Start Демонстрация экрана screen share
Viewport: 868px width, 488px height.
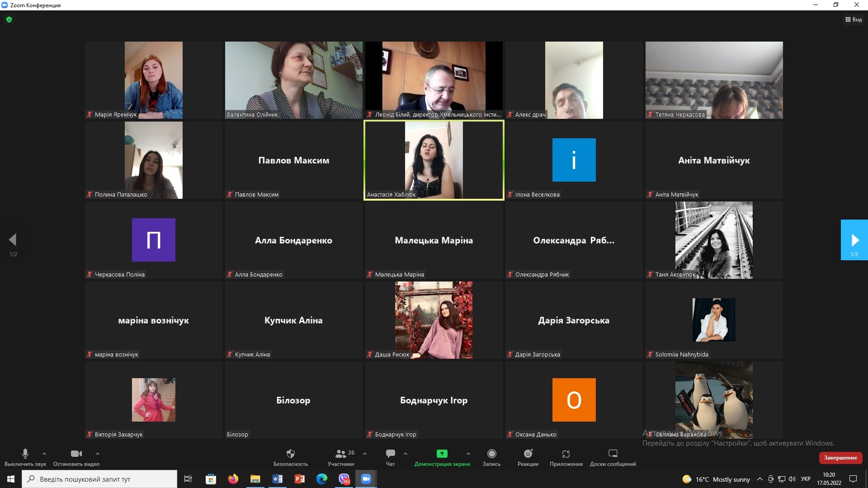pyautogui.click(x=442, y=454)
